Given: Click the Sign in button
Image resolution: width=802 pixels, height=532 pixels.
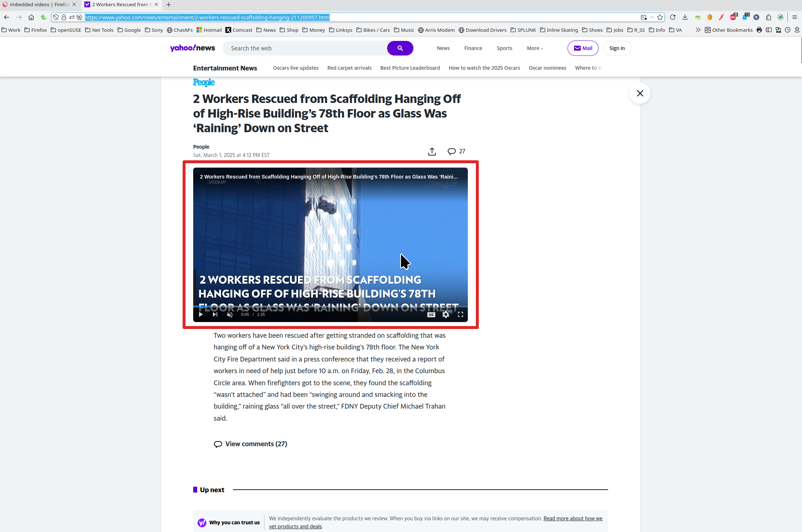Looking at the screenshot, I should tap(617, 48).
